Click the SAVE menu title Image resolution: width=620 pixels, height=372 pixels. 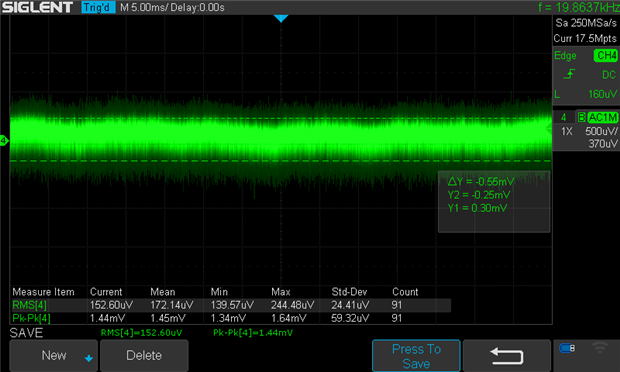(x=26, y=333)
